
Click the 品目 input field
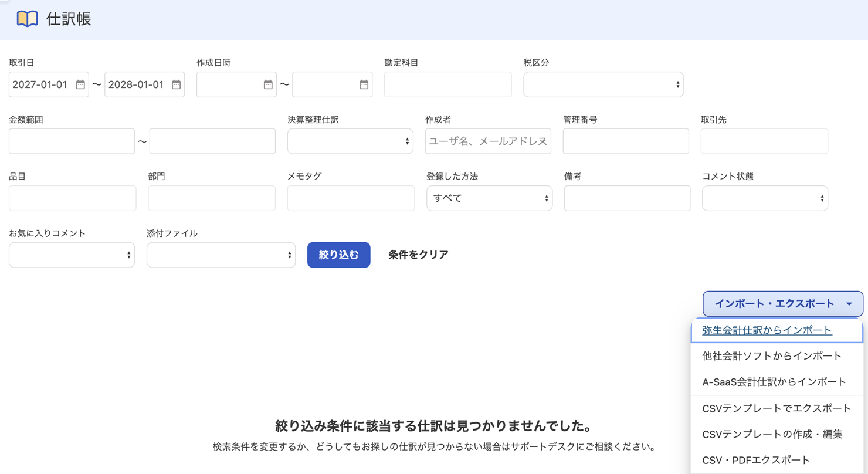(x=72, y=198)
